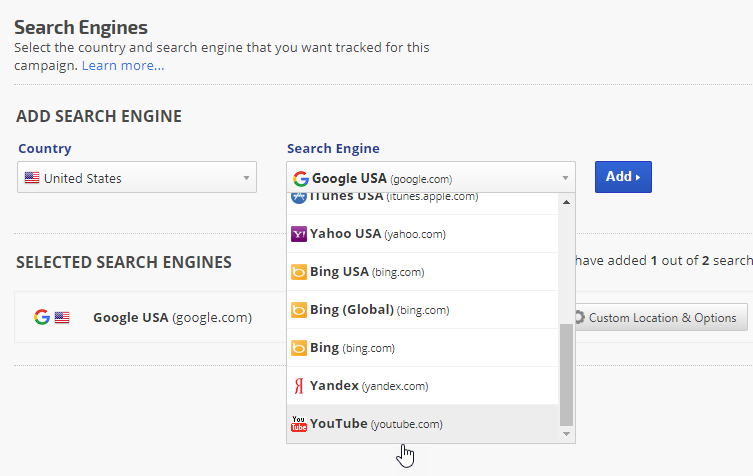
Task: Click dropdown list scrollbar down arrow
Action: click(x=566, y=434)
